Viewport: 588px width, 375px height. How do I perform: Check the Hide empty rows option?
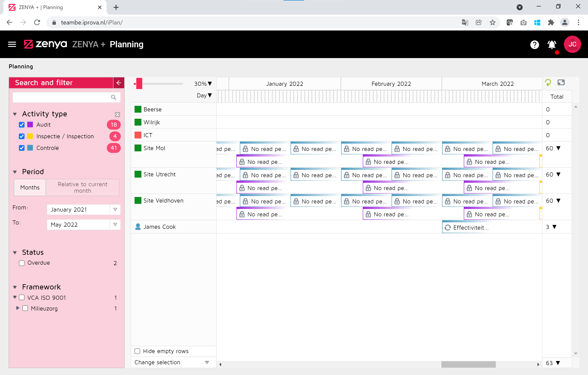coord(137,351)
